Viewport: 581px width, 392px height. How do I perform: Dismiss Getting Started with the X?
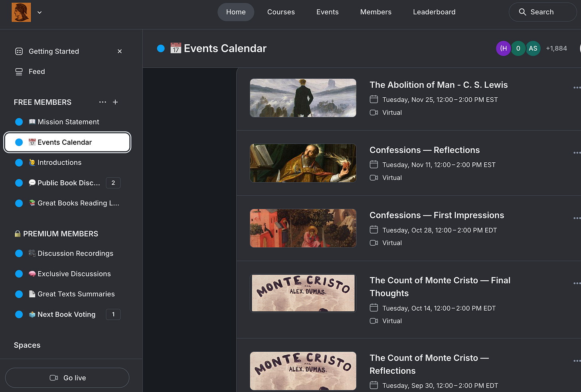tap(120, 51)
